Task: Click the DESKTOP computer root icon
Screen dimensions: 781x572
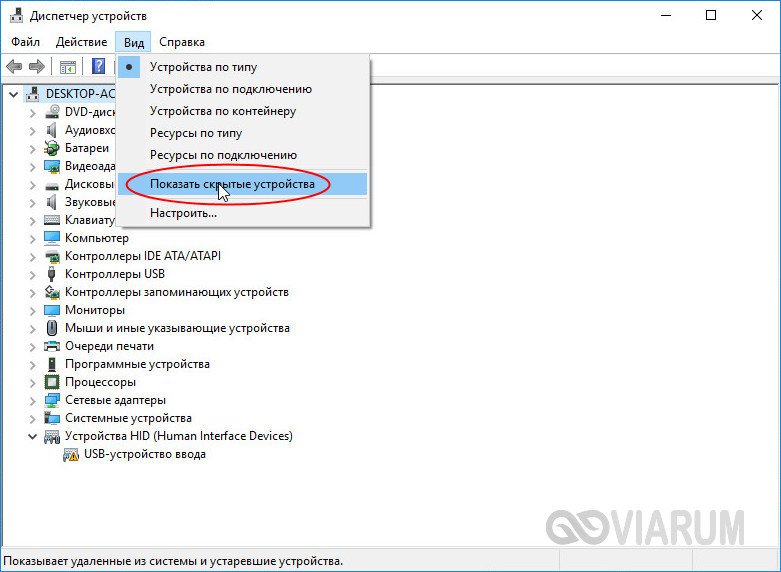Action: (33, 94)
